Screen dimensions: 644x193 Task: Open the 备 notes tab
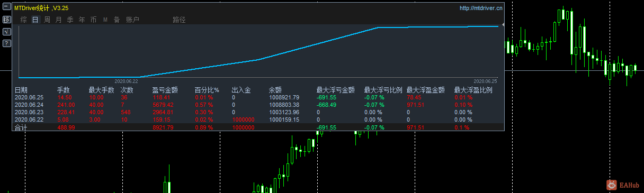pos(117,20)
